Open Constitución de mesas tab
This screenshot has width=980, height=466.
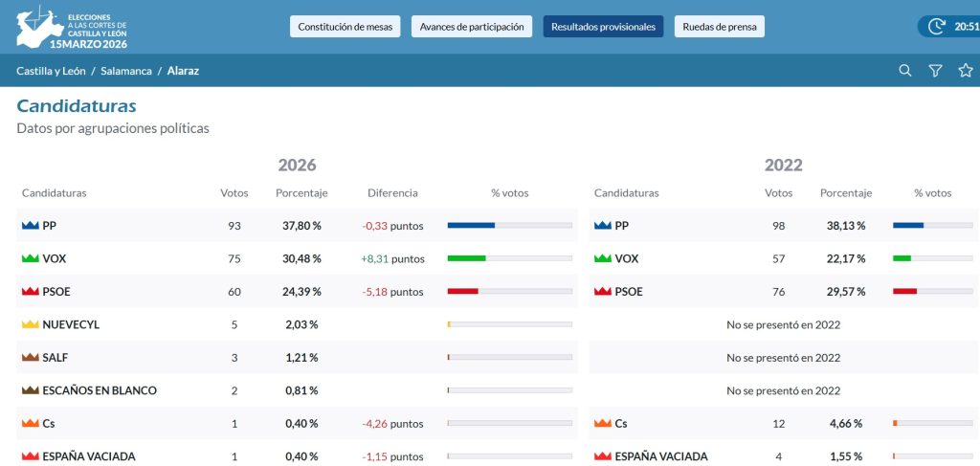(x=345, y=27)
